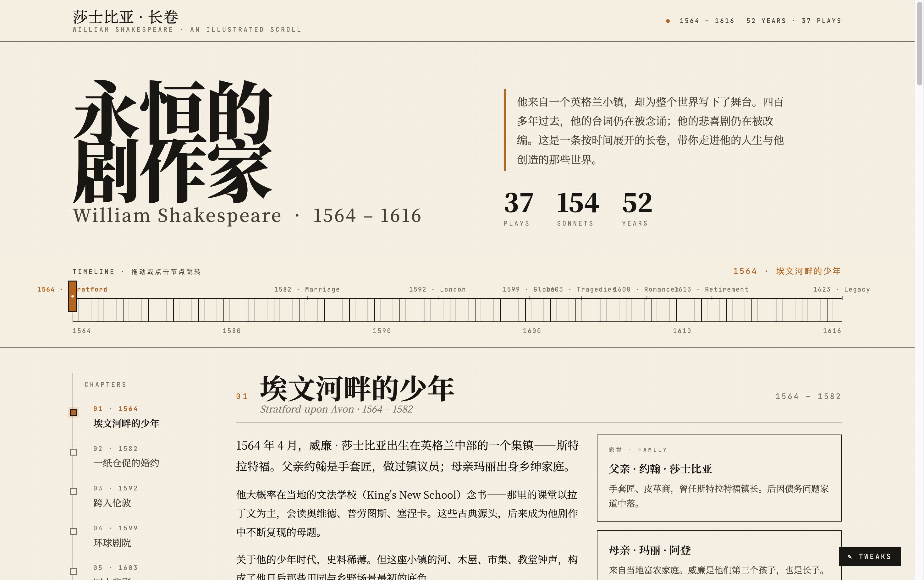Click the orange 01 section number
This screenshot has width=924, height=580.
(242, 396)
